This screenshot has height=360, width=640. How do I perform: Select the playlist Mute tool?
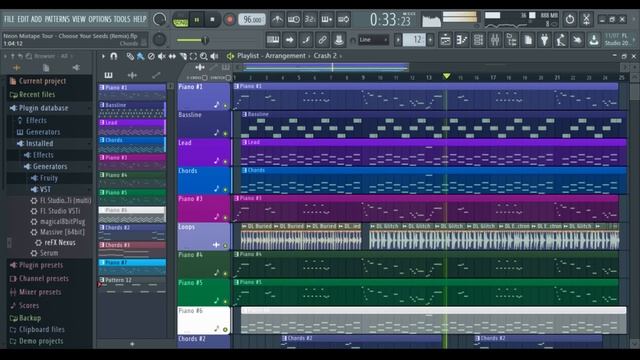pos(162,56)
